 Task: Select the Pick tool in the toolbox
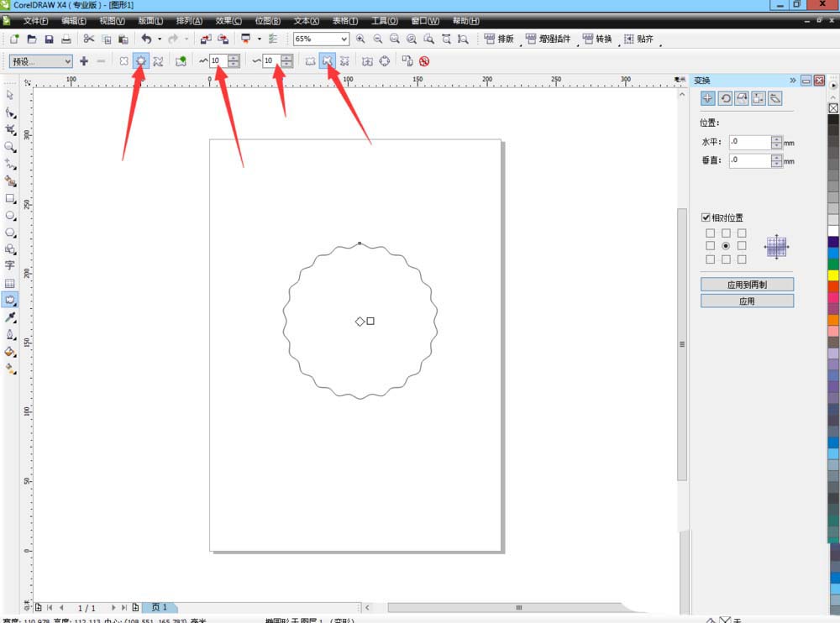click(x=9, y=95)
